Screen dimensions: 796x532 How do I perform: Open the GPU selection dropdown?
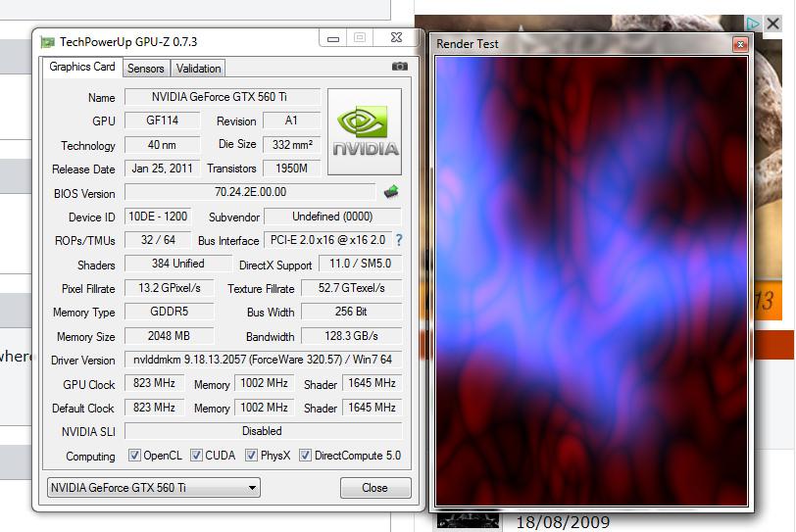pos(154,487)
